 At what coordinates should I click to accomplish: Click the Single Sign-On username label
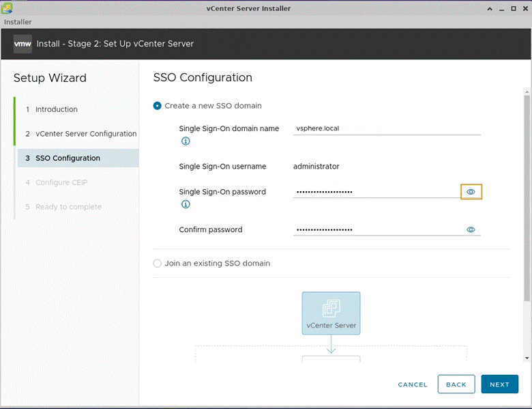pos(222,167)
